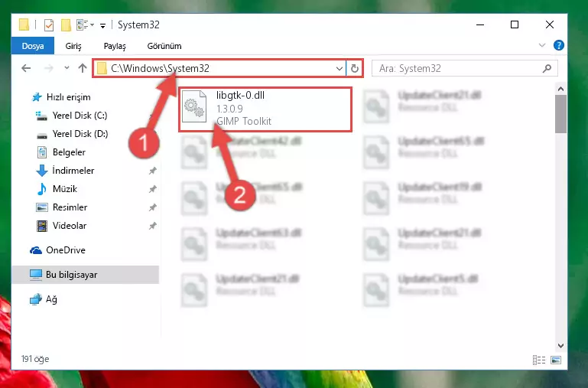Maximize the System32 window
Screen dimensions: 588x388
pos(515,24)
